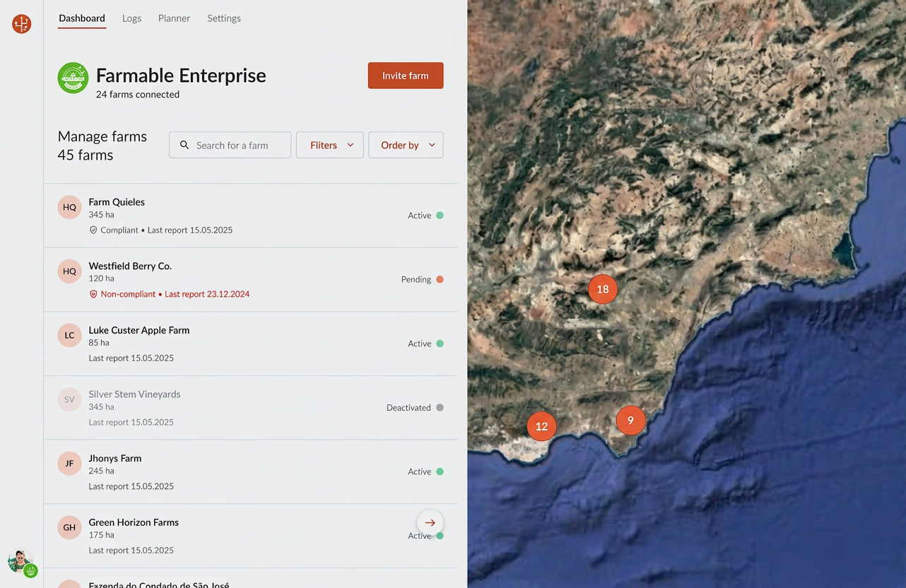Click the orange pending dot for Westfield Berry
The height and width of the screenshot is (588, 906).
point(440,279)
